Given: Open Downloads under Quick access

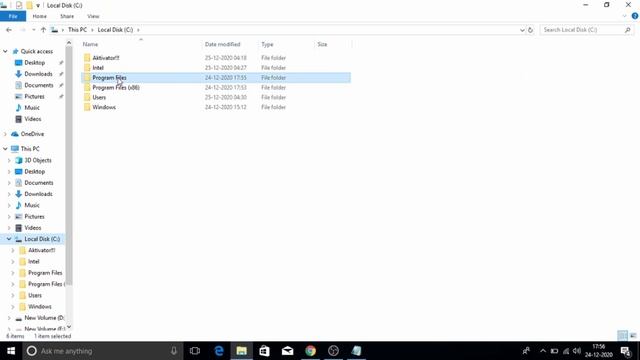Looking at the screenshot, I should (x=38, y=74).
